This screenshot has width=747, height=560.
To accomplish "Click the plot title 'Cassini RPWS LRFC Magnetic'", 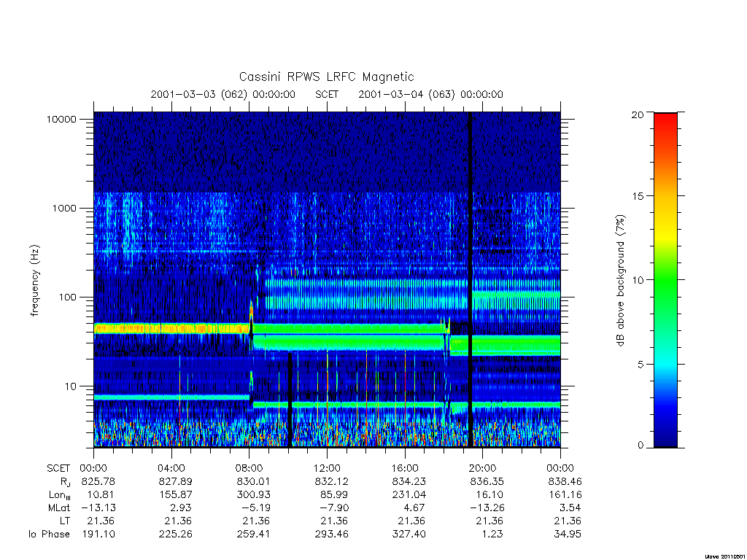I will tap(326, 77).
